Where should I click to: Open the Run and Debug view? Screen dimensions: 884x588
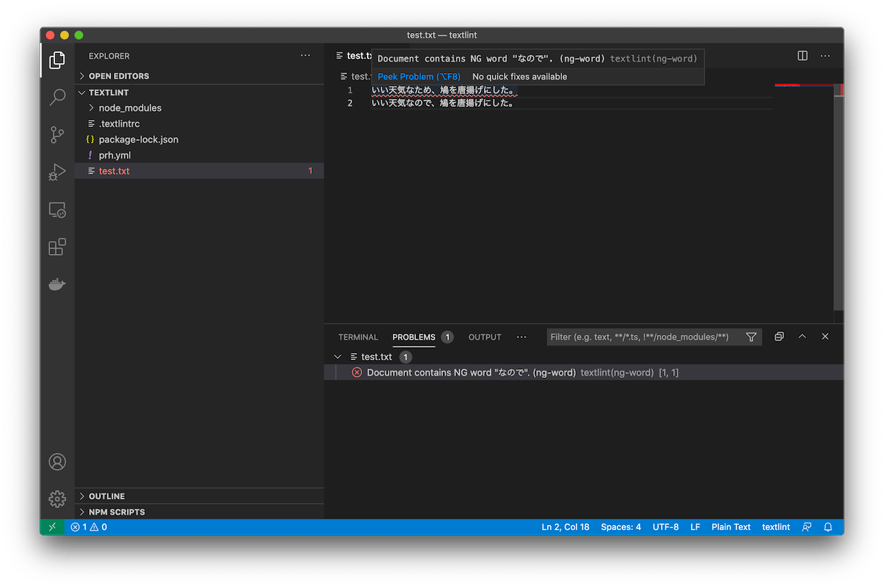(57, 172)
